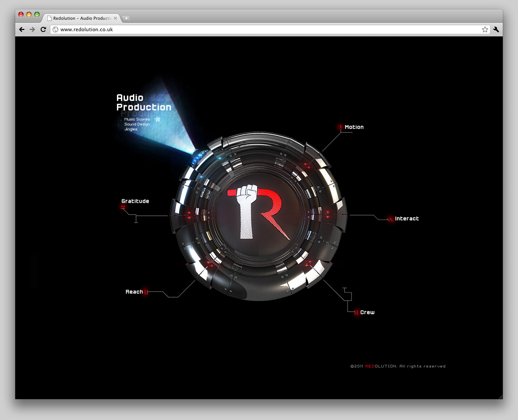Click the red marker under Gratitude
This screenshot has width=518, height=420.
[123, 207]
